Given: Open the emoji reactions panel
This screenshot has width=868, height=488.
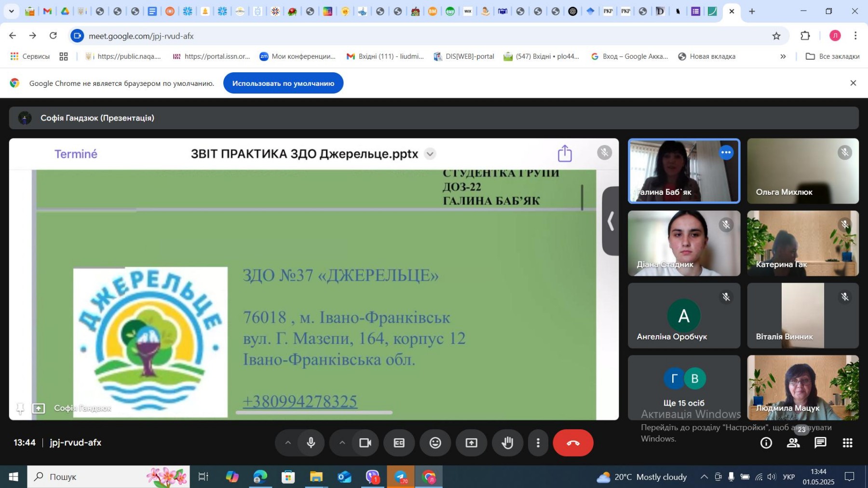Looking at the screenshot, I should point(435,443).
